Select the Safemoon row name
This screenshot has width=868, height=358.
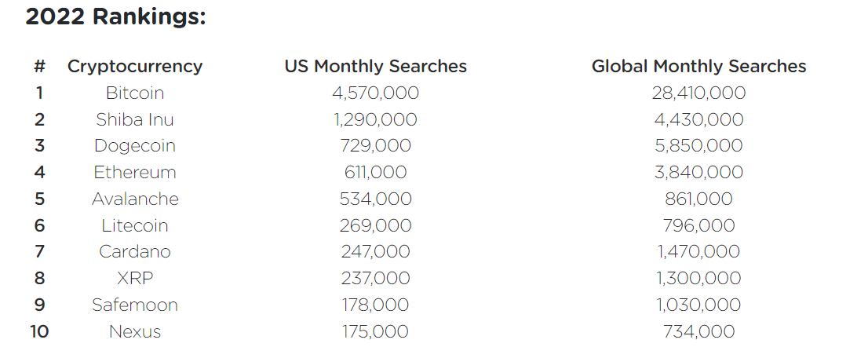135,305
